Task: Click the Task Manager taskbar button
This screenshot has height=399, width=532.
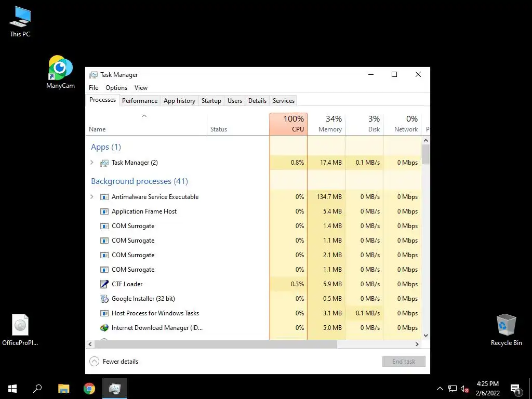Action: (x=115, y=389)
